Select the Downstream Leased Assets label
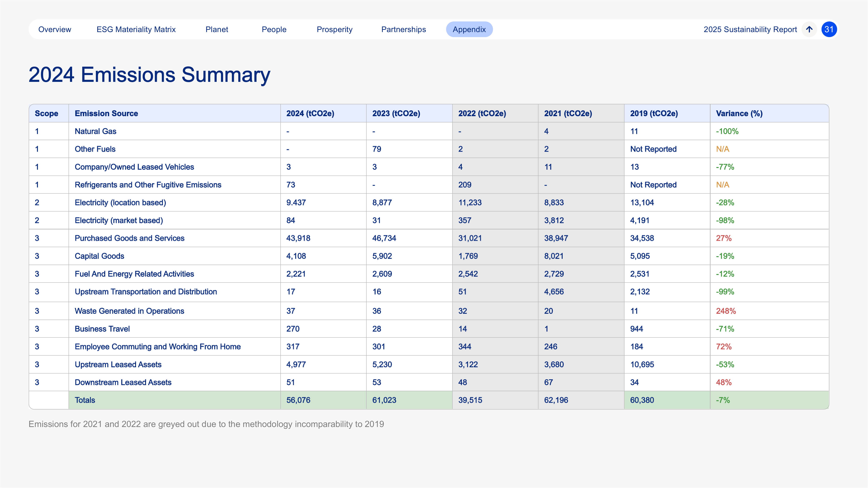Screen dimensions: 868x488 [x=123, y=383]
